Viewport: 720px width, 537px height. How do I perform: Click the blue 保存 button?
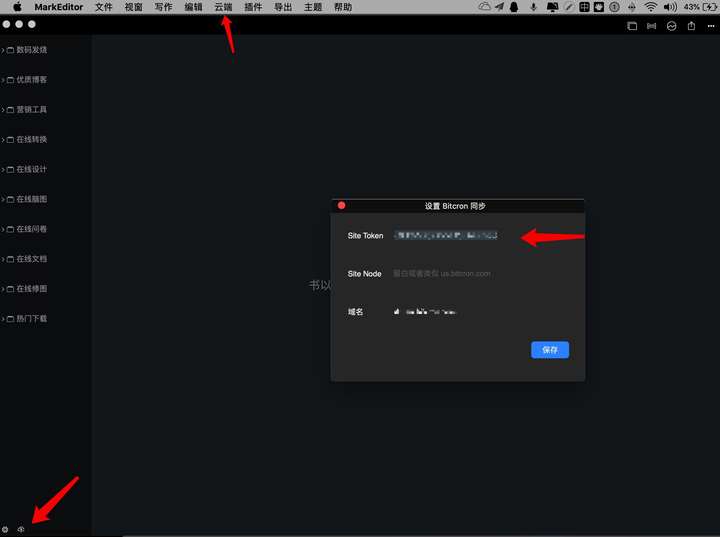coord(550,350)
